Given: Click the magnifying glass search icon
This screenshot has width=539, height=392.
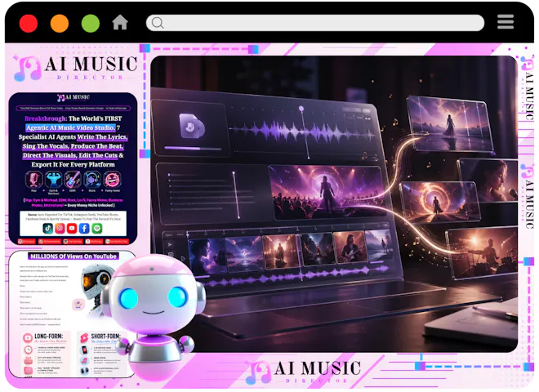Looking at the screenshot, I should 158,23.
